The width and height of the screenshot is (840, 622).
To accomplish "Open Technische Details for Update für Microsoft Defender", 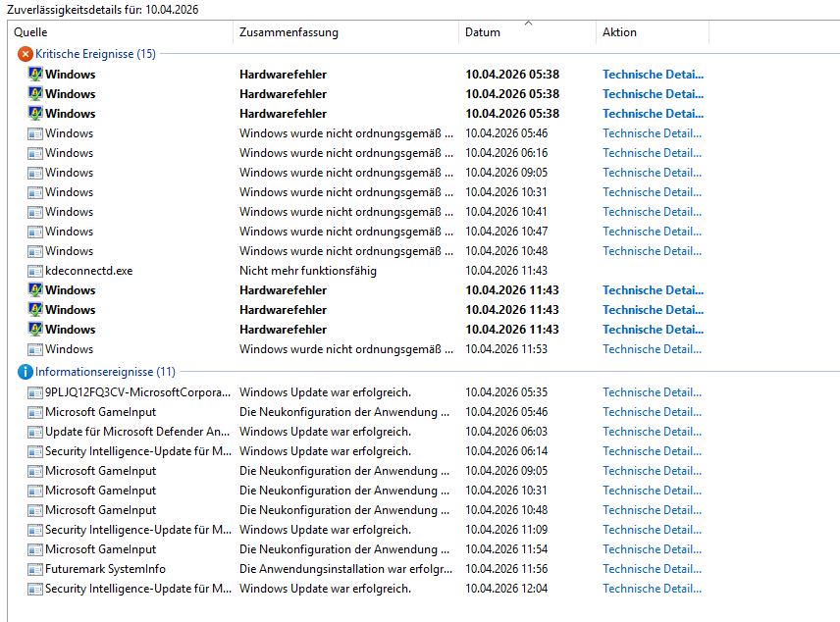I will pos(652,432).
